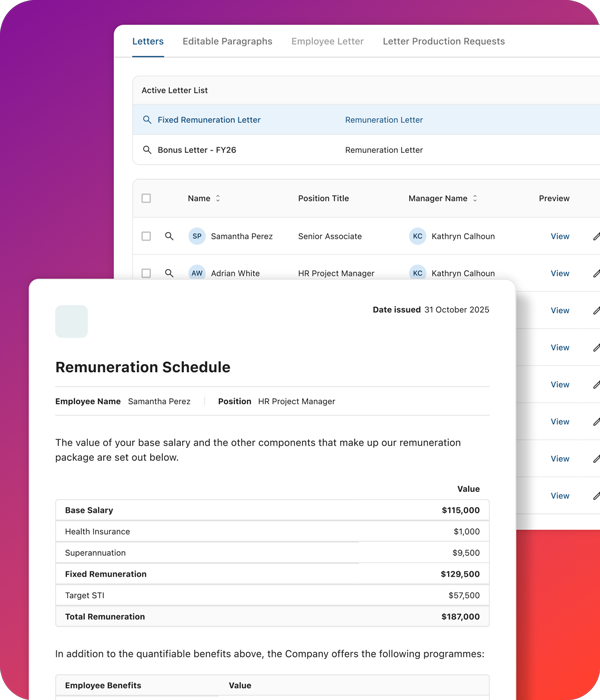Click View link for Samantha Perez

[559, 237]
